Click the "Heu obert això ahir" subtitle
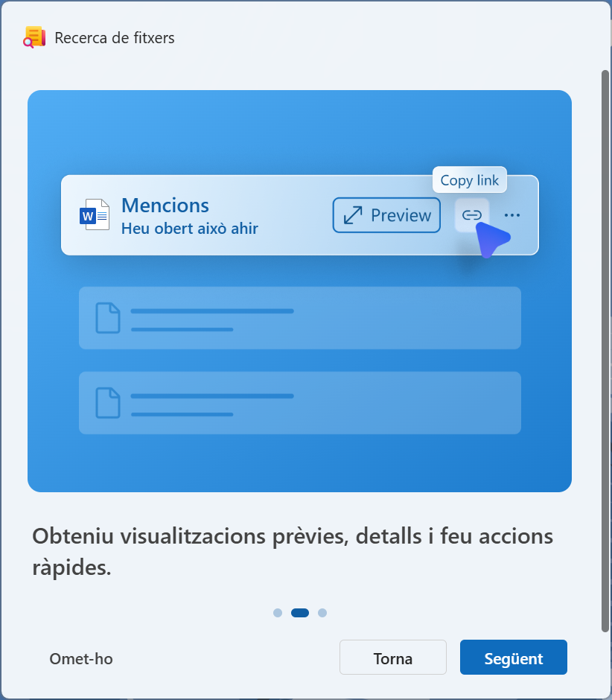The width and height of the screenshot is (612, 700). pos(190,229)
